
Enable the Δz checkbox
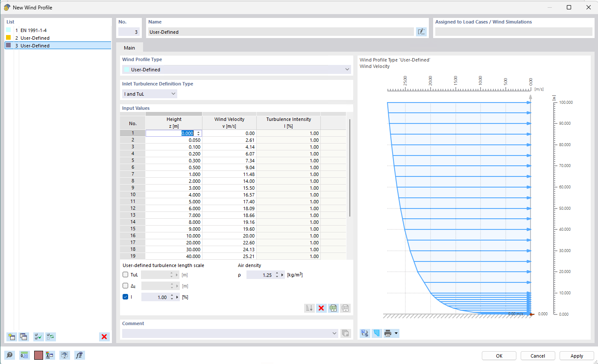126,286
